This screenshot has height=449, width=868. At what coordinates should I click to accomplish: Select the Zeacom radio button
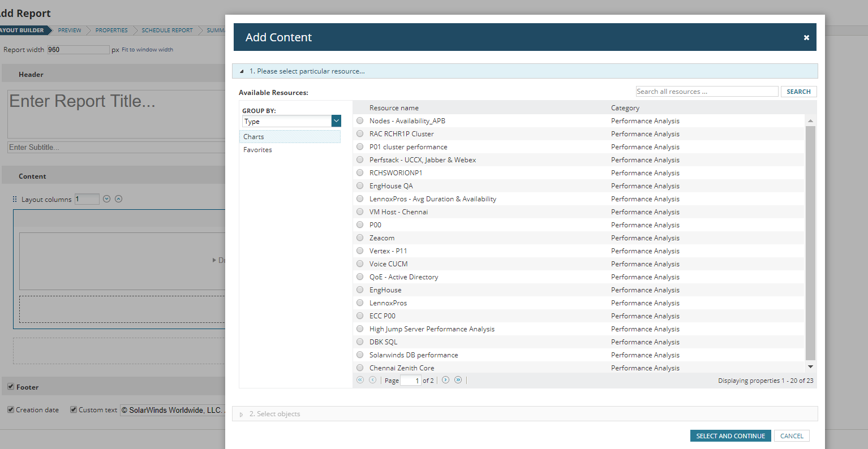tap(360, 238)
